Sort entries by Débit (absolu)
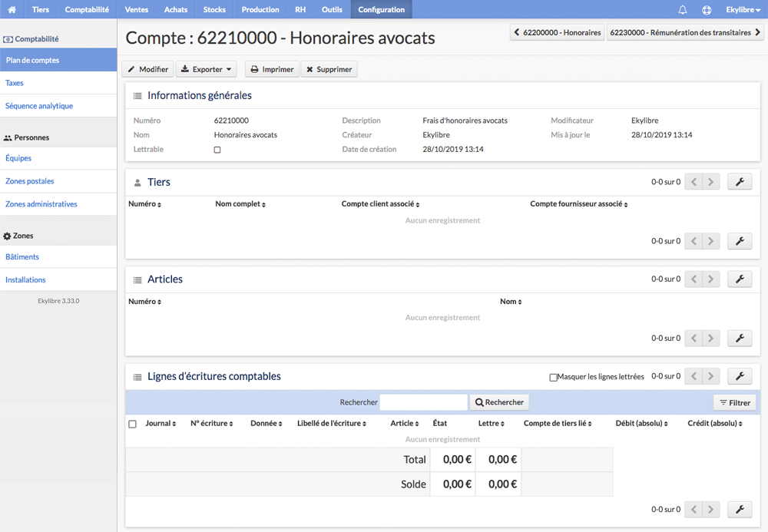The image size is (768, 532). pos(641,423)
